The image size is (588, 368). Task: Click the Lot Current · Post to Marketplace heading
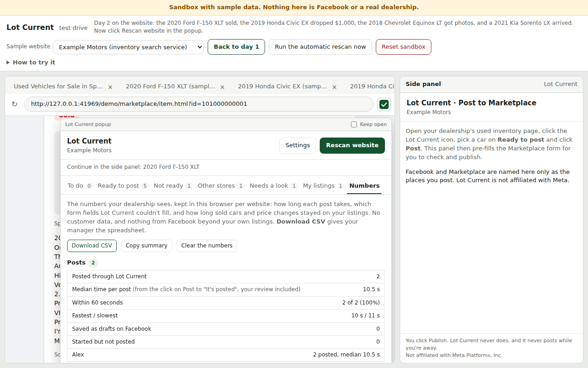tap(471, 103)
